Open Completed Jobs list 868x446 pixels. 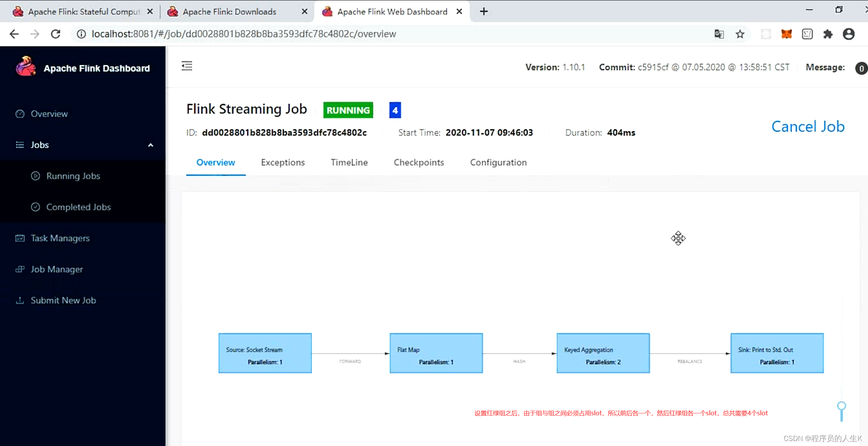[78, 207]
